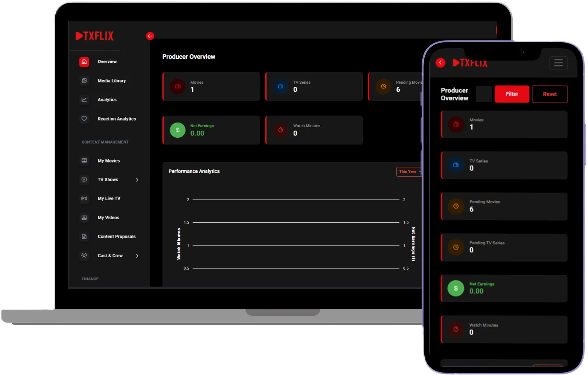The width and height of the screenshot is (588, 375).
Task: Click the Analytics chart icon
Action: (84, 99)
